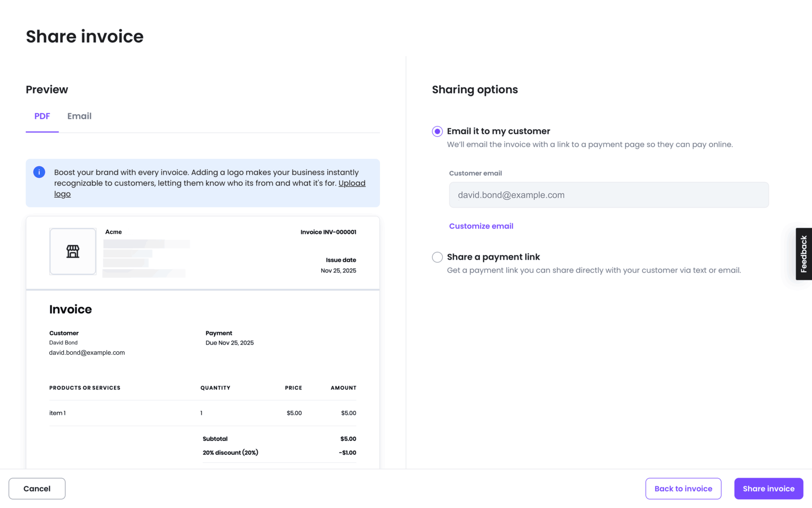Click the Invoice INV-000001 number text
The image size is (812, 508).
coord(328,232)
